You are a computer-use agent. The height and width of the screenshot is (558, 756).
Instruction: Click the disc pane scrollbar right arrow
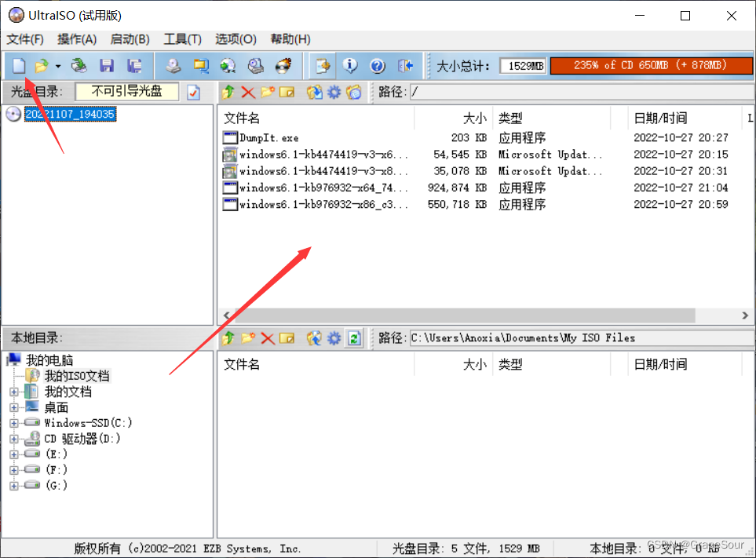(745, 315)
